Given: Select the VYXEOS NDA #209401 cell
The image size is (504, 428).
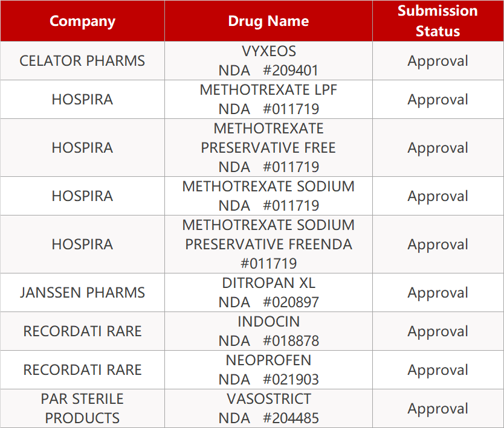Looking at the screenshot, I should (x=268, y=61).
